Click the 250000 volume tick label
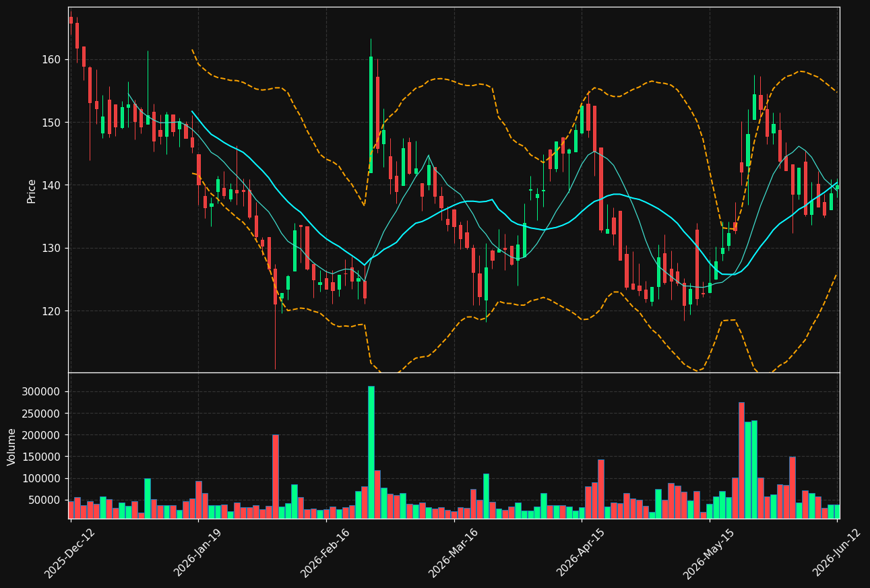 [42, 414]
